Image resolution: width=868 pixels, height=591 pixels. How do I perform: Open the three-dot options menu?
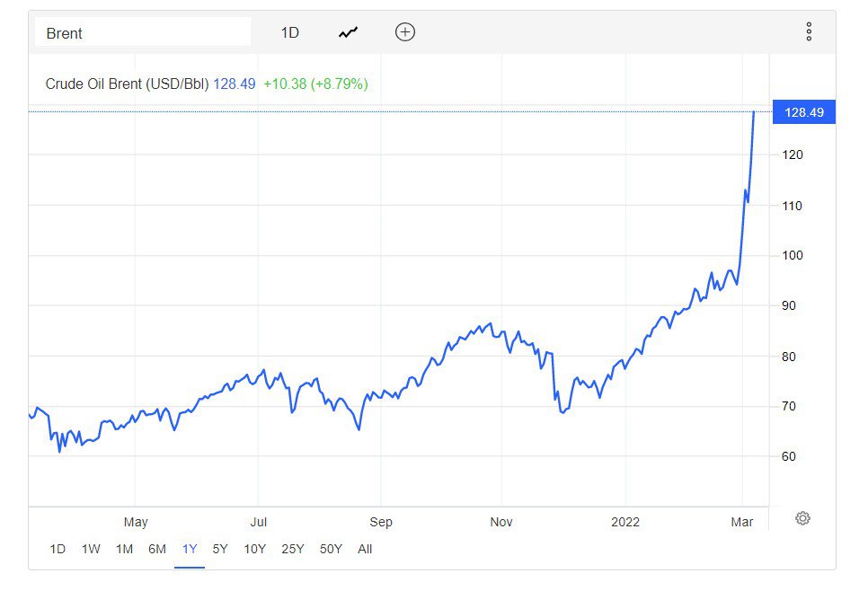coord(809,32)
